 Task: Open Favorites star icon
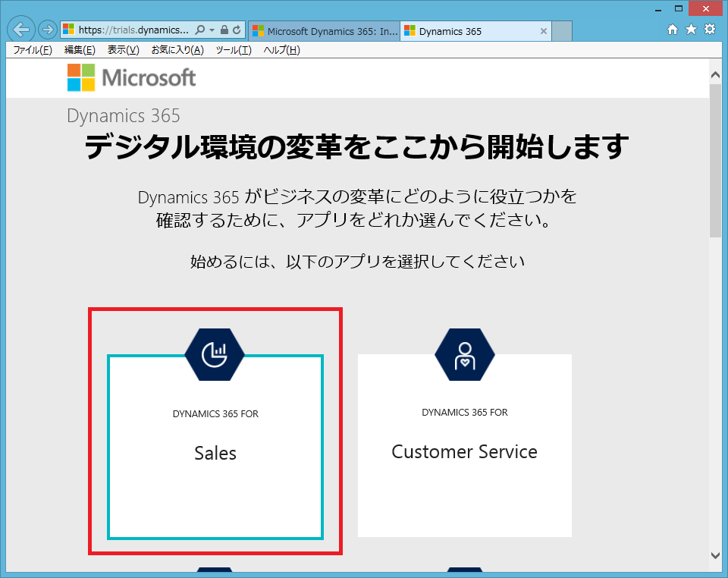pyautogui.click(x=692, y=30)
